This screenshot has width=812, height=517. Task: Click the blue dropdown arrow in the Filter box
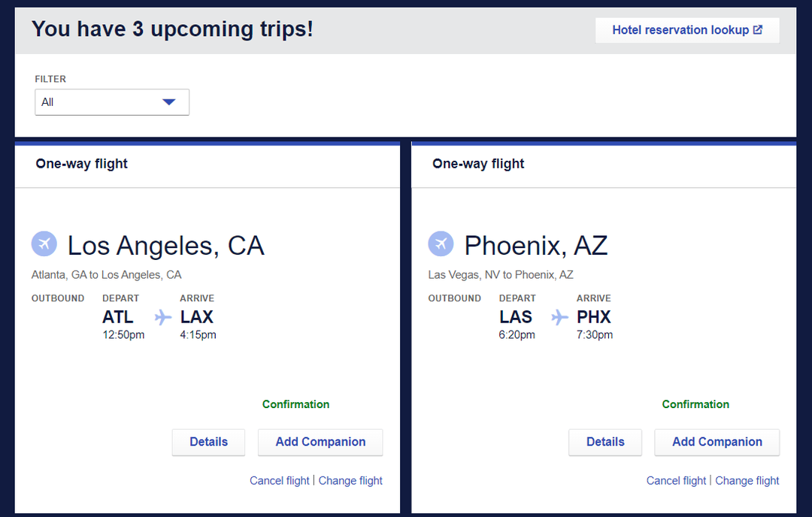pos(169,101)
